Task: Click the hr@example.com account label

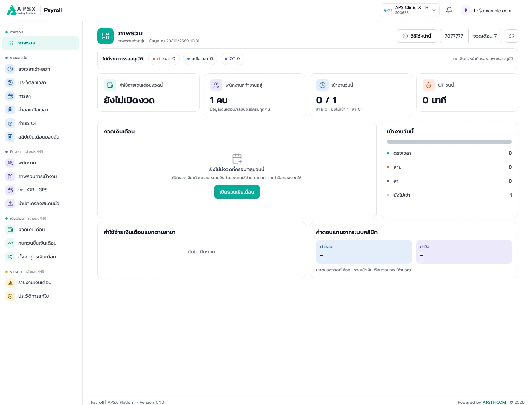Action: point(492,11)
